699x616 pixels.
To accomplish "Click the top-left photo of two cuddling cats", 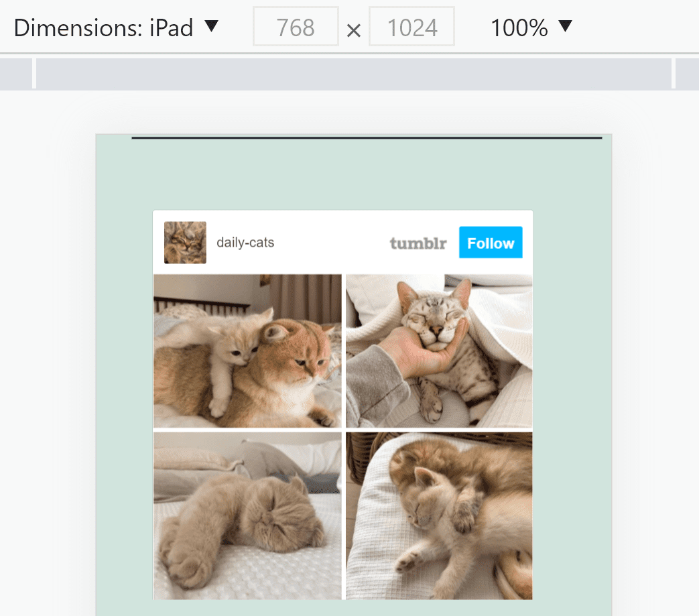I will pyautogui.click(x=247, y=349).
